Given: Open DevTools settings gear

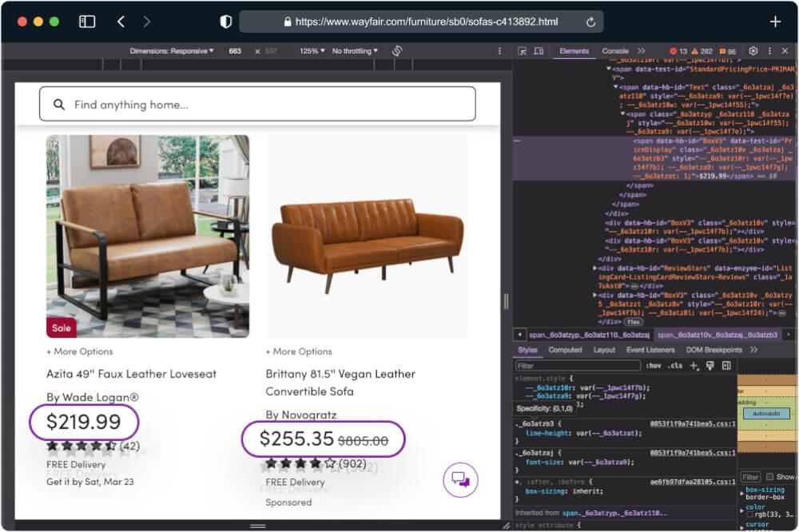Looking at the screenshot, I should (x=752, y=50).
